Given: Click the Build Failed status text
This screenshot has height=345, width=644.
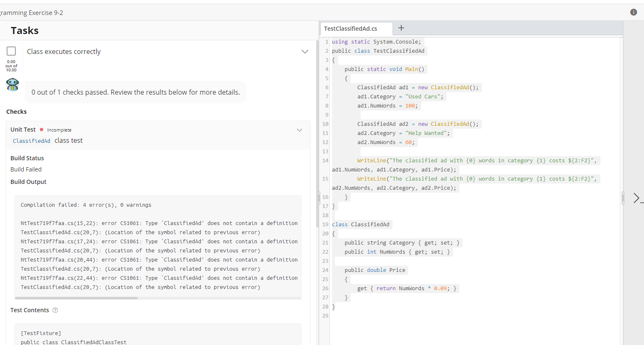Looking at the screenshot, I should (26, 169).
